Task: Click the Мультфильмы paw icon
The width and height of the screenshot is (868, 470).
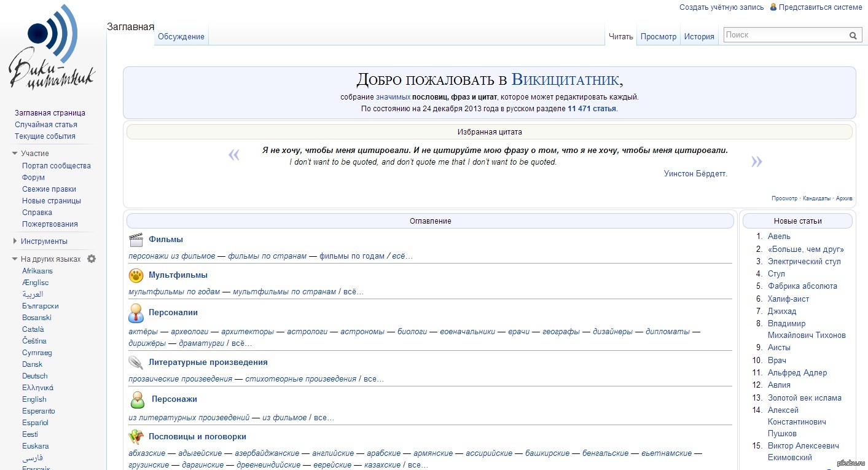Action: (136, 275)
